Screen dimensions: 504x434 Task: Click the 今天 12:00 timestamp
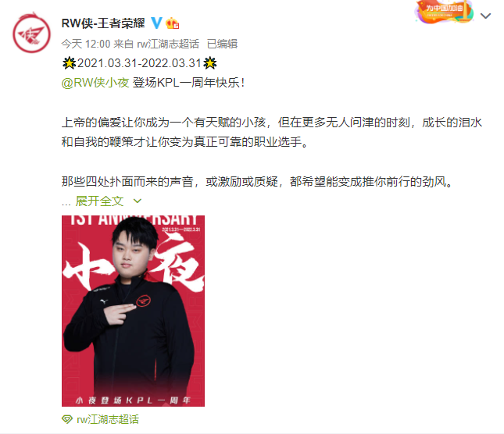[x=86, y=44]
